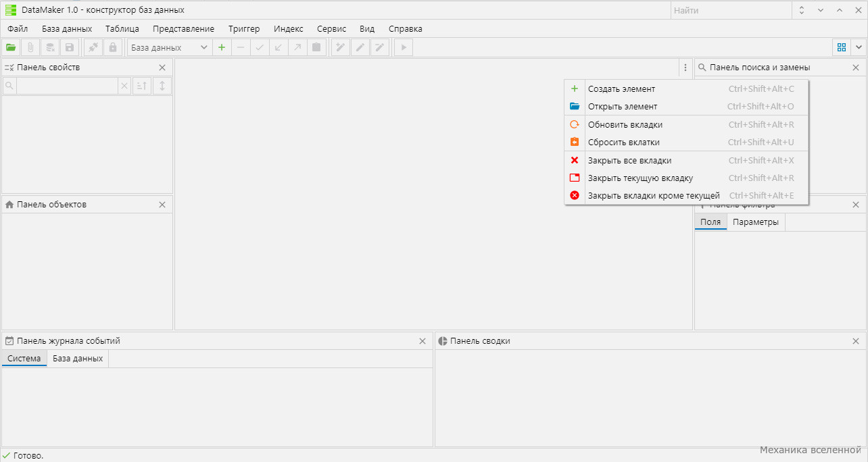This screenshot has height=462, width=868.
Task: Switch to the Поля tab
Action: (710, 222)
